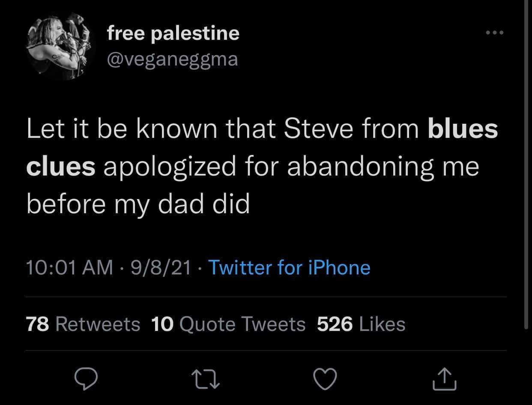The height and width of the screenshot is (405, 532).
Task: Click the display name 'free palestine'
Action: pos(173,33)
